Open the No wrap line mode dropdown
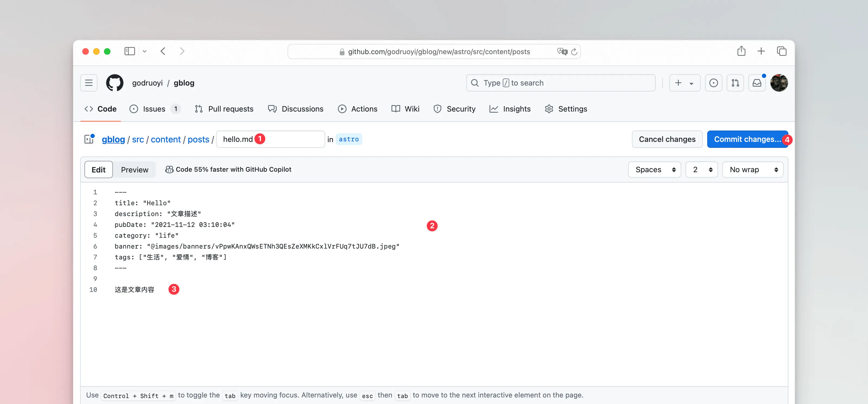Image resolution: width=868 pixels, height=404 pixels. click(x=752, y=170)
